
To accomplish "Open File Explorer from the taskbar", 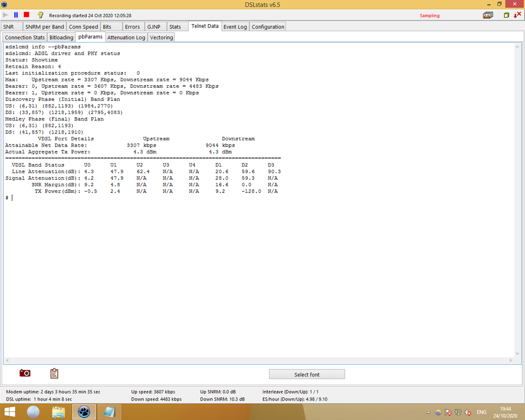I will pos(58,411).
